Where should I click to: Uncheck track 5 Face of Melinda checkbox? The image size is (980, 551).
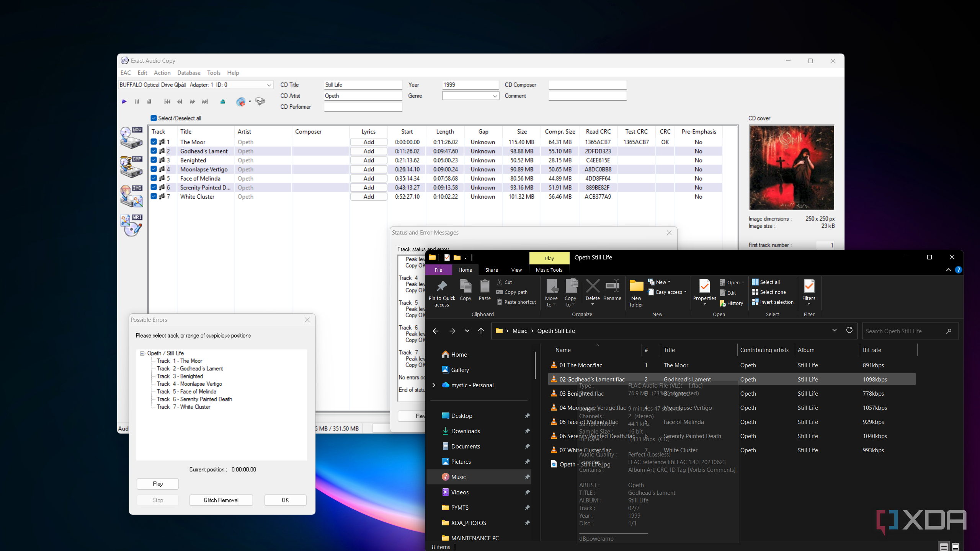[154, 178]
